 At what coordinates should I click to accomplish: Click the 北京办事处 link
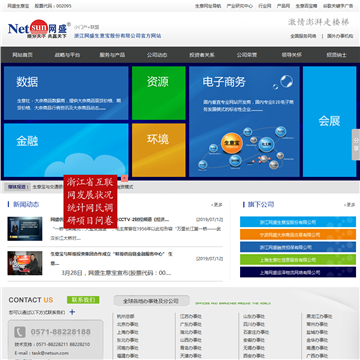[128, 324]
